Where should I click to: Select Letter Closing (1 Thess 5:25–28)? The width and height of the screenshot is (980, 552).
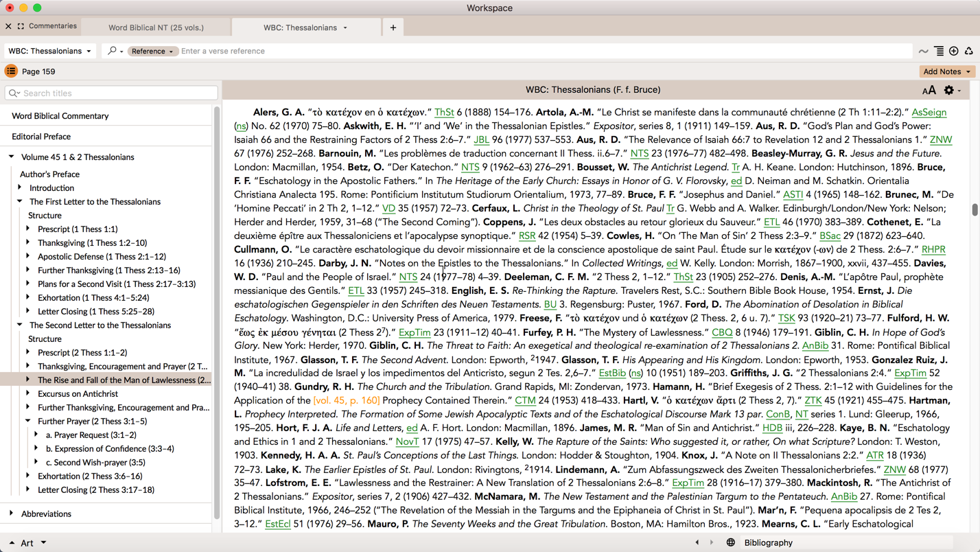(96, 312)
